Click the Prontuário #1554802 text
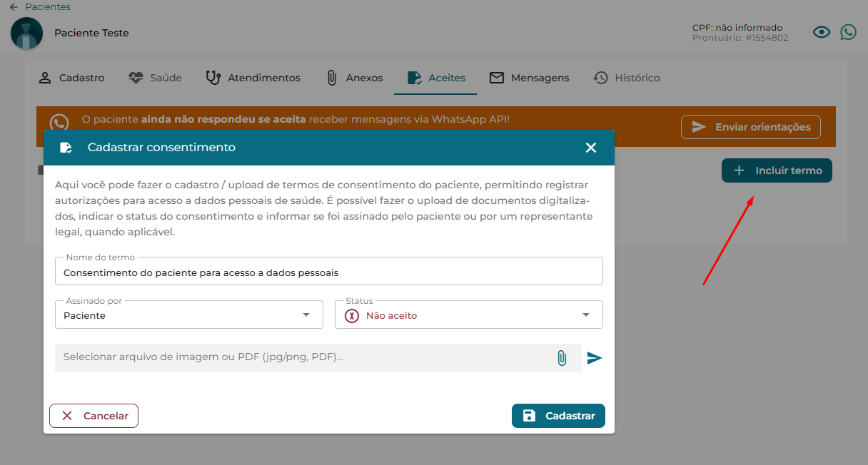The height and width of the screenshot is (465, 868). 740,38
